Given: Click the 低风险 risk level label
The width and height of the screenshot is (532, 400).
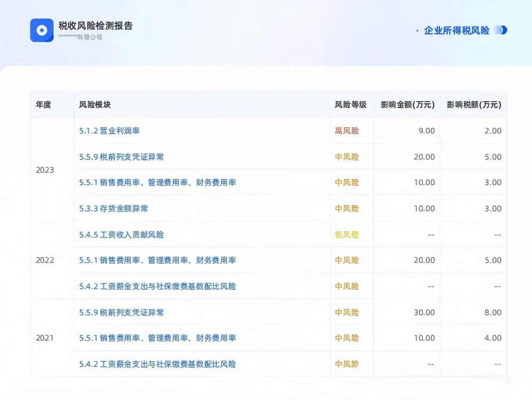Looking at the screenshot, I should click(347, 234).
